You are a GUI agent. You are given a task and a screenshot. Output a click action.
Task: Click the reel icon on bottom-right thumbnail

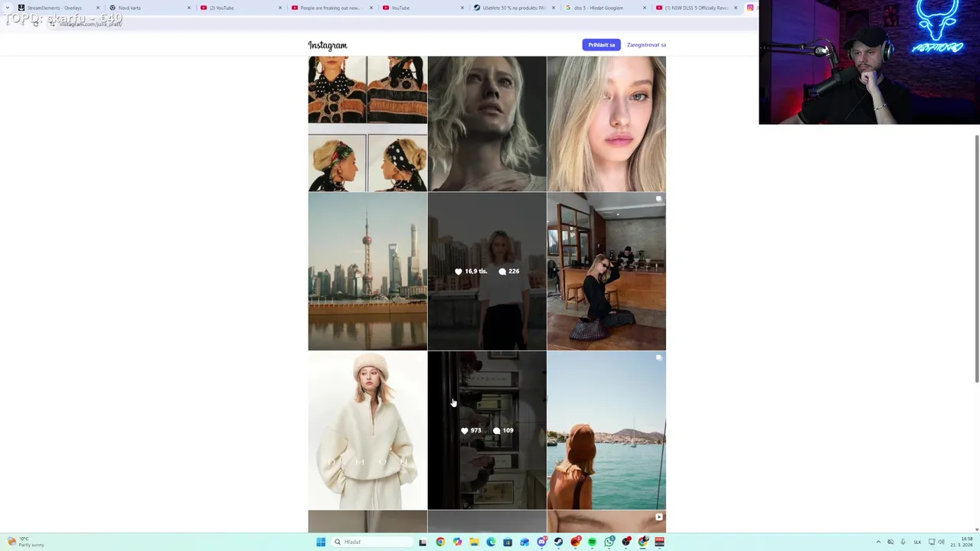tap(658, 517)
